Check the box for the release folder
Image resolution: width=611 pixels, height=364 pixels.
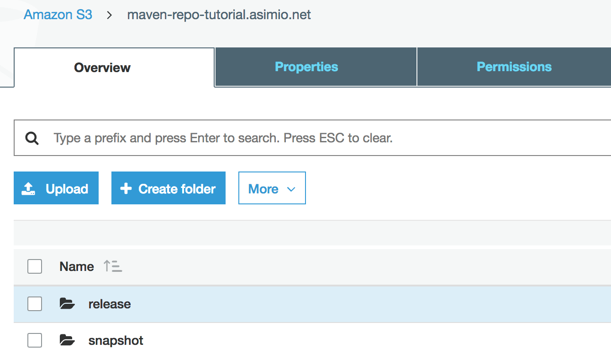coord(35,304)
